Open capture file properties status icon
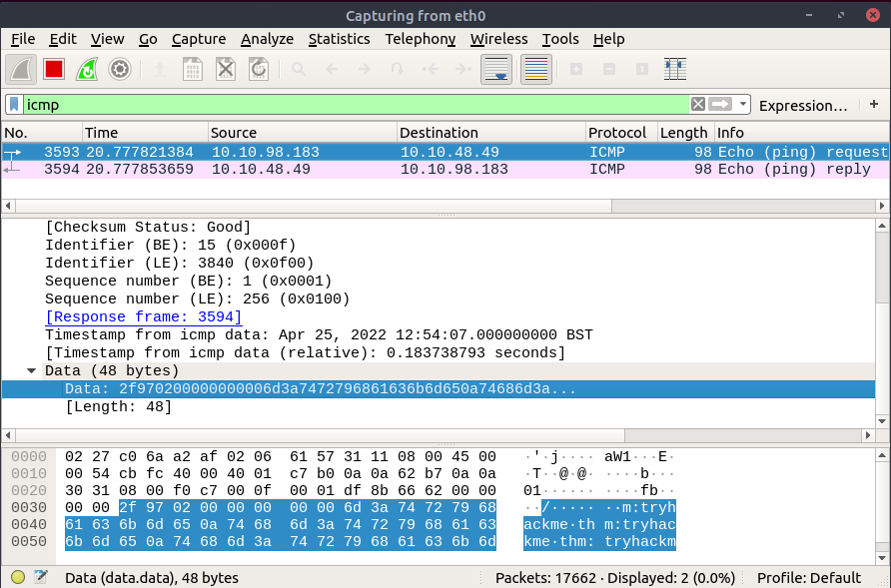Viewport: 891px width, 588px height. [x=40, y=577]
